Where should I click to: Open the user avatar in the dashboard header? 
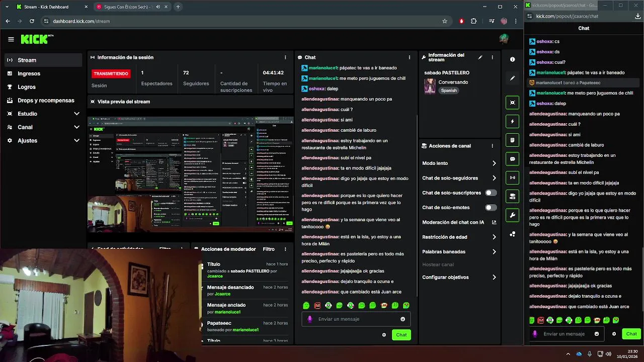click(504, 39)
